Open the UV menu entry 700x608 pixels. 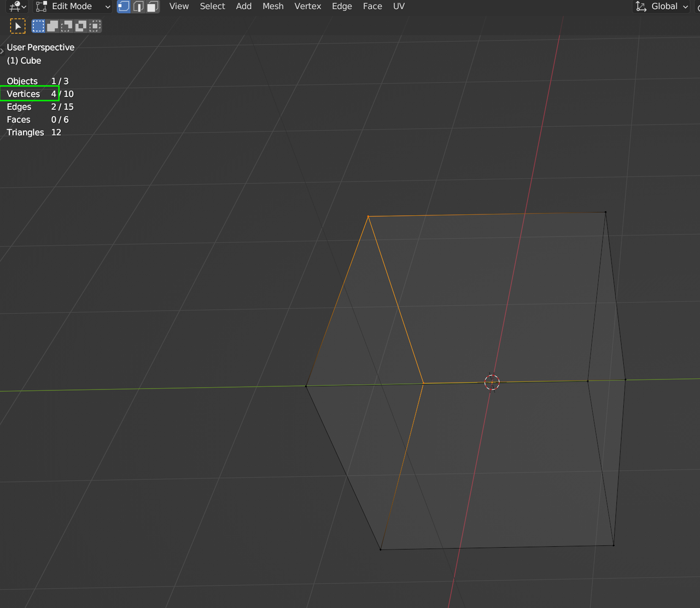(399, 6)
